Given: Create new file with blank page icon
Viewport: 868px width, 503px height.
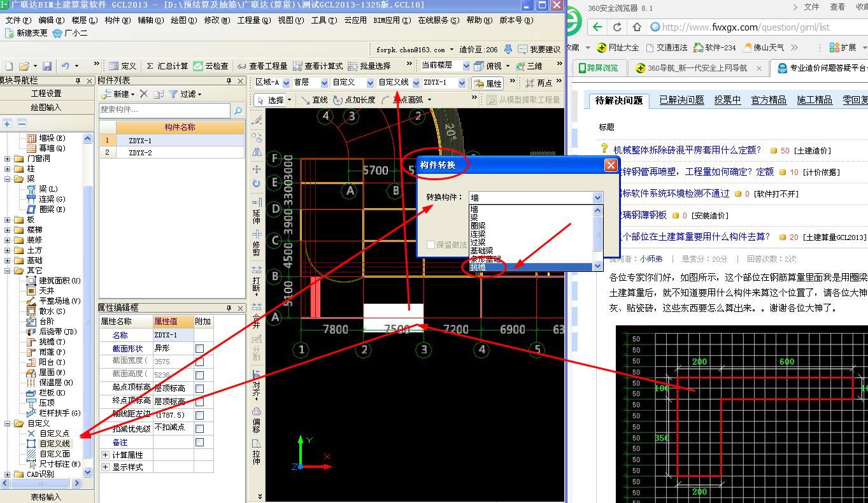Looking at the screenshot, I should (9, 66).
